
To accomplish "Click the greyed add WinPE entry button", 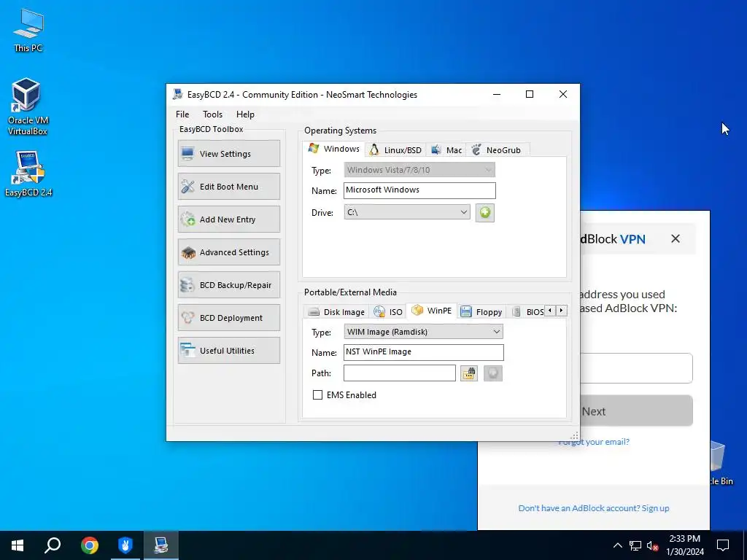I will pyautogui.click(x=493, y=373).
